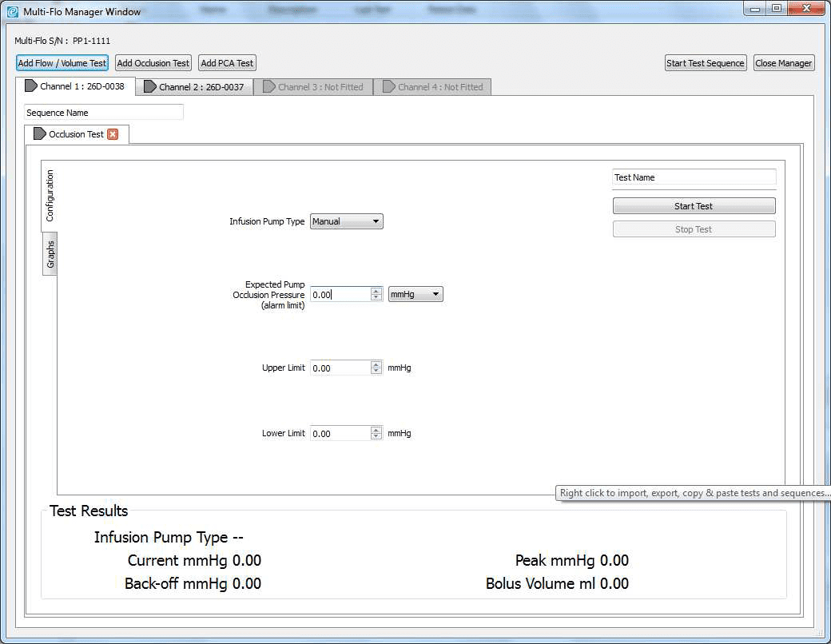This screenshot has width=831, height=644.
Task: Increase Expected Pump Occlusion Pressure with up arrow
Action: click(376, 291)
